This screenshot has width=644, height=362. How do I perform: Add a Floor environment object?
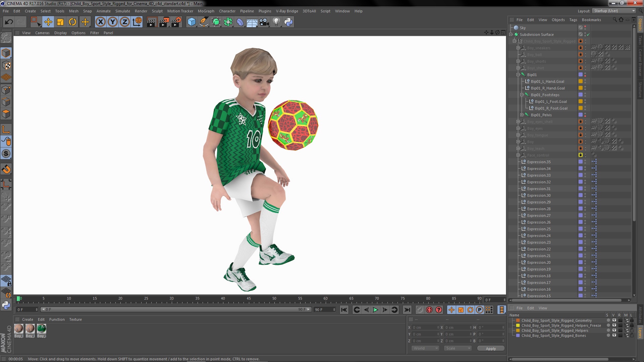pyautogui.click(x=252, y=22)
